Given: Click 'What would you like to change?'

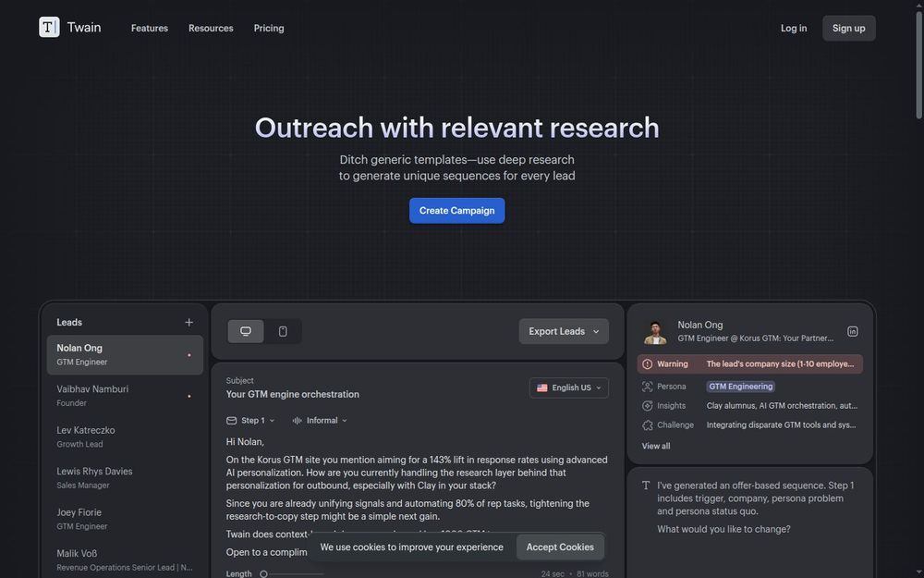Looking at the screenshot, I should (x=723, y=529).
